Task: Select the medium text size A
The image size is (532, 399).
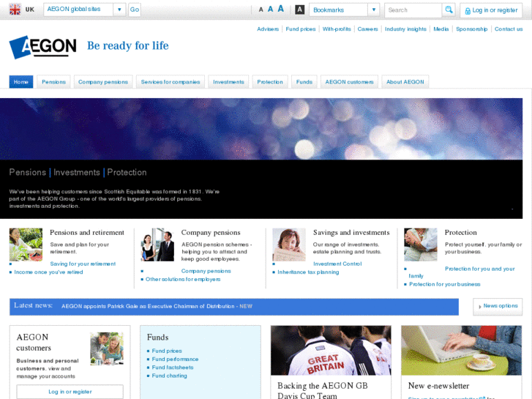Action: (x=271, y=10)
